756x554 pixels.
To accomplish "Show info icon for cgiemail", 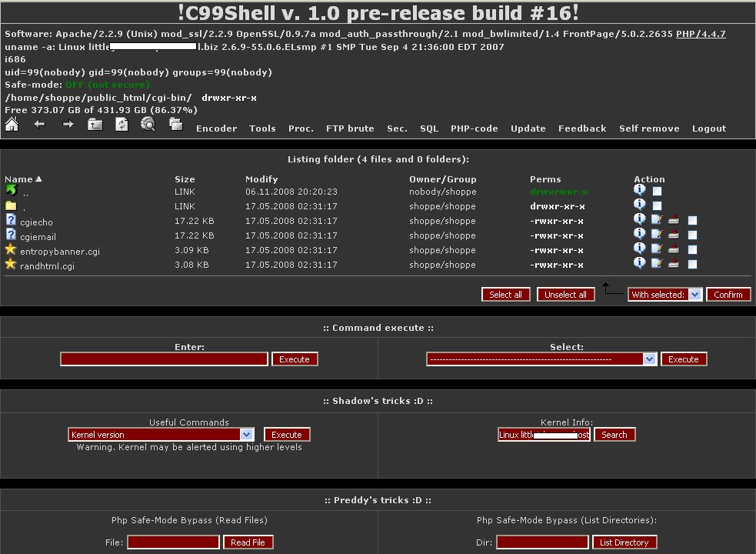I will [x=639, y=234].
